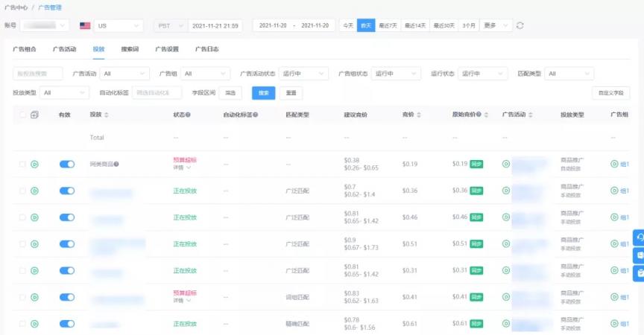Click the 广告中心 breadcrumb link
The height and width of the screenshot is (335, 644).
16,7
